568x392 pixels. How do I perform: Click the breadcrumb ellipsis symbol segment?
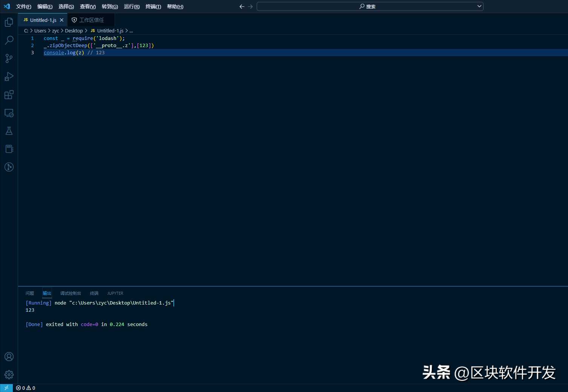pyautogui.click(x=131, y=31)
